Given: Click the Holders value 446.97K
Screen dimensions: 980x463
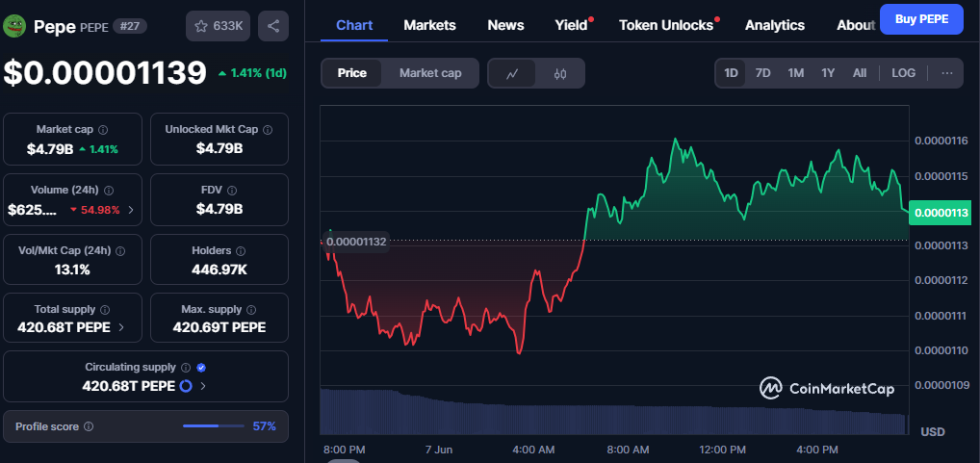Looking at the screenshot, I should point(219,270).
